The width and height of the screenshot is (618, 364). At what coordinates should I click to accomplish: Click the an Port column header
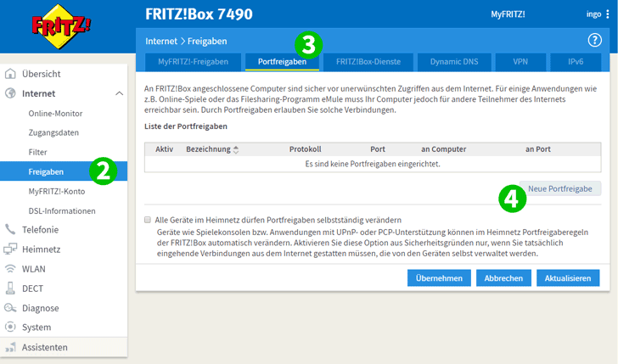(537, 149)
